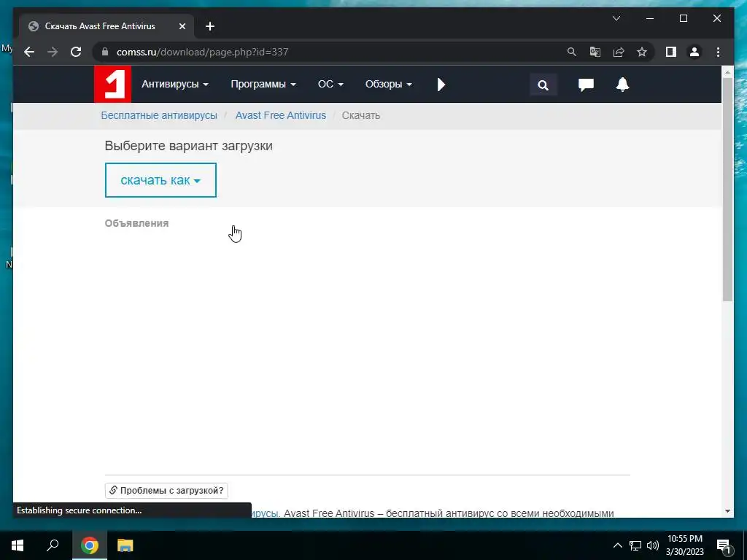The image size is (747, 560).
Task: Go back using browser back arrow
Action: tap(29, 52)
